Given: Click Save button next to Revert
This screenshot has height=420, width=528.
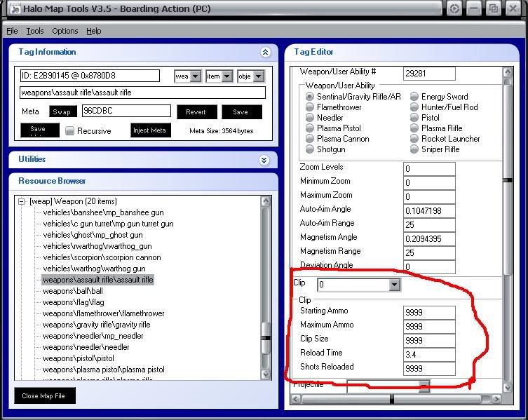Looking at the screenshot, I should [x=242, y=111].
